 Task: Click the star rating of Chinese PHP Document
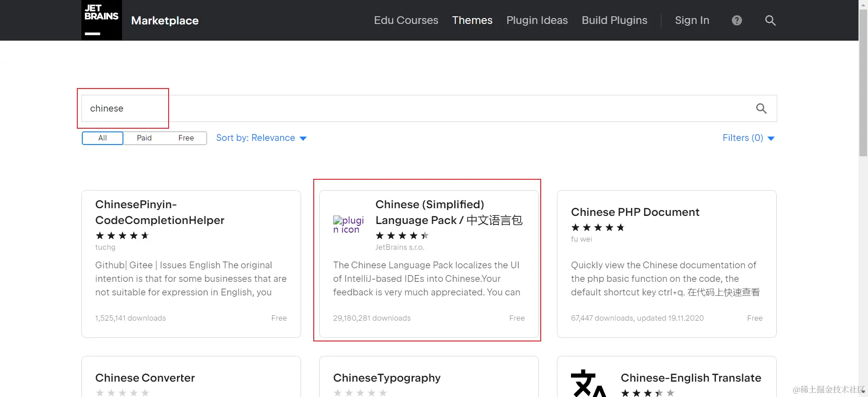[598, 227]
